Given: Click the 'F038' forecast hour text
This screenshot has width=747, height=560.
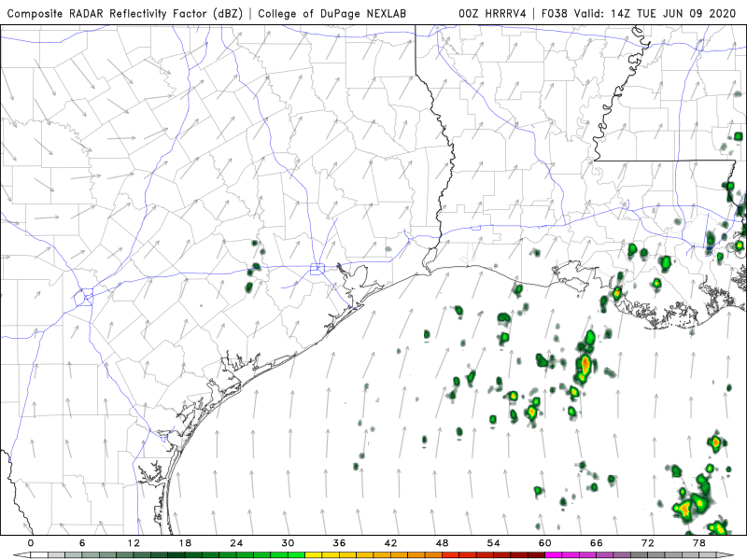Looking at the screenshot, I should click(555, 13).
